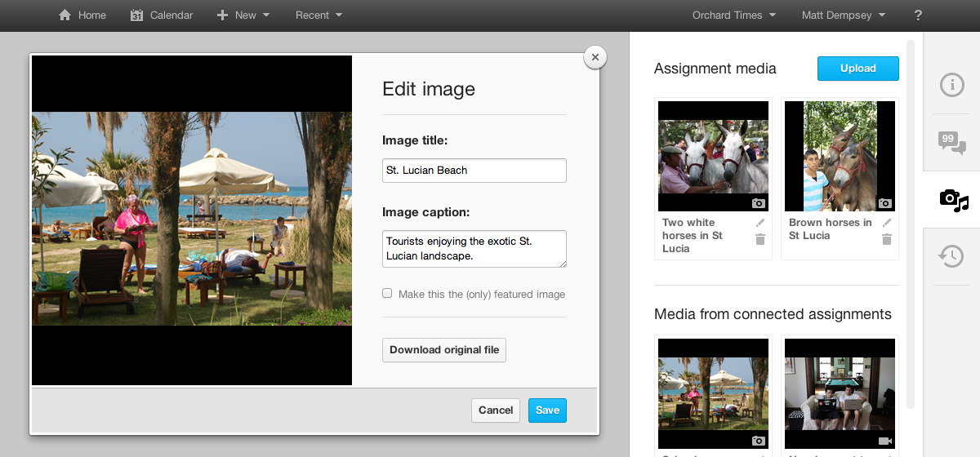
Task: Open Calendar from the navigation bar
Action: tap(162, 16)
